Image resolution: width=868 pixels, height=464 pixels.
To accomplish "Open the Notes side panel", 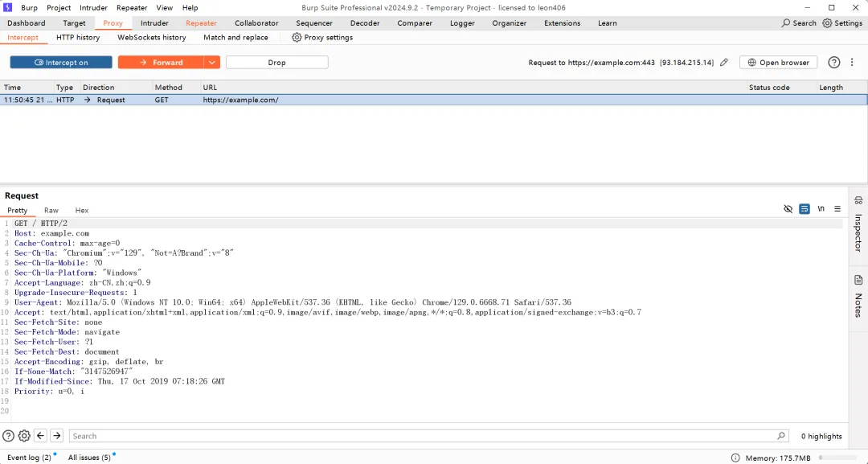I will click(858, 296).
